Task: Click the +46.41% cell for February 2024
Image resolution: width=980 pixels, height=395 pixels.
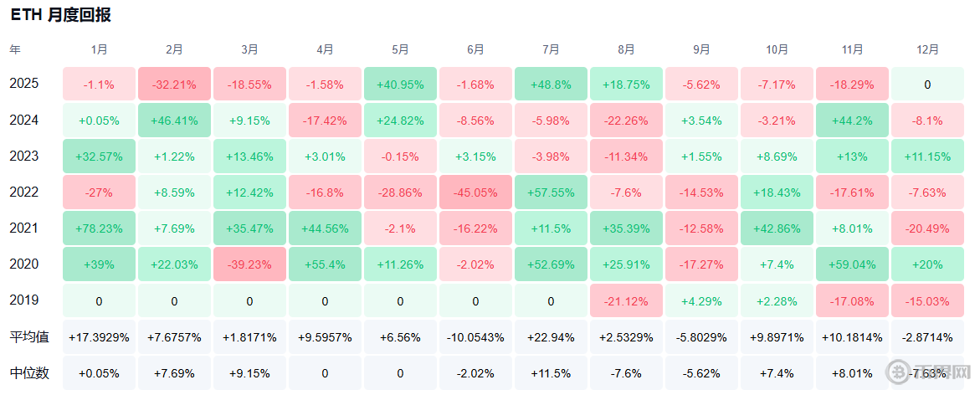Action: pos(174,121)
